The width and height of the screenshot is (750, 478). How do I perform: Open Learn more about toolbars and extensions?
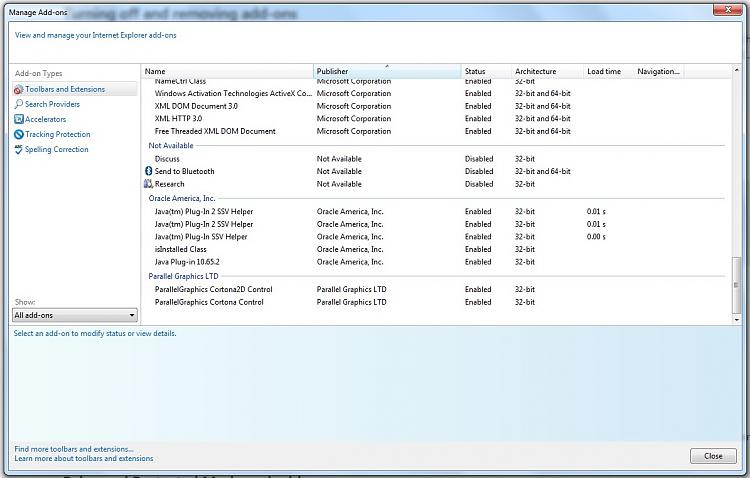point(84,458)
